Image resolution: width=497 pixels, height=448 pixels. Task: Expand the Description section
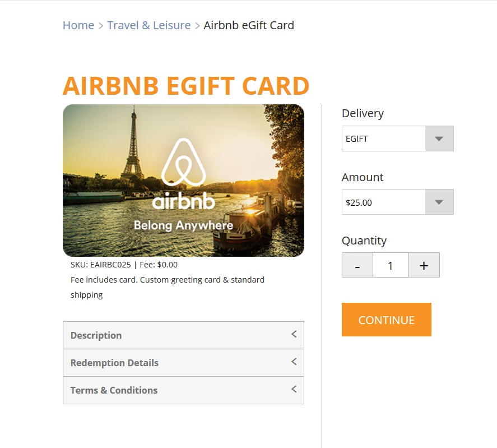(183, 334)
